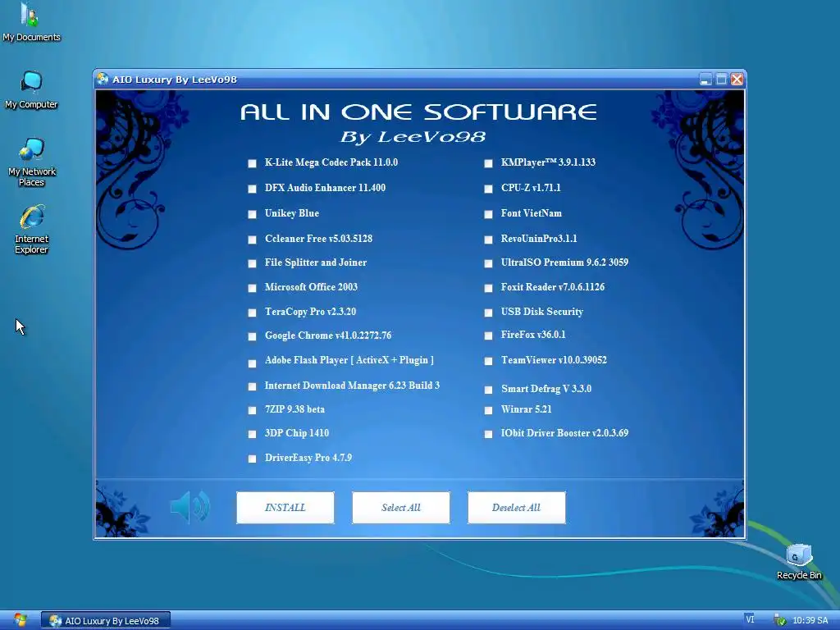Check DFX Audio Enhancer 11.400

(x=252, y=189)
